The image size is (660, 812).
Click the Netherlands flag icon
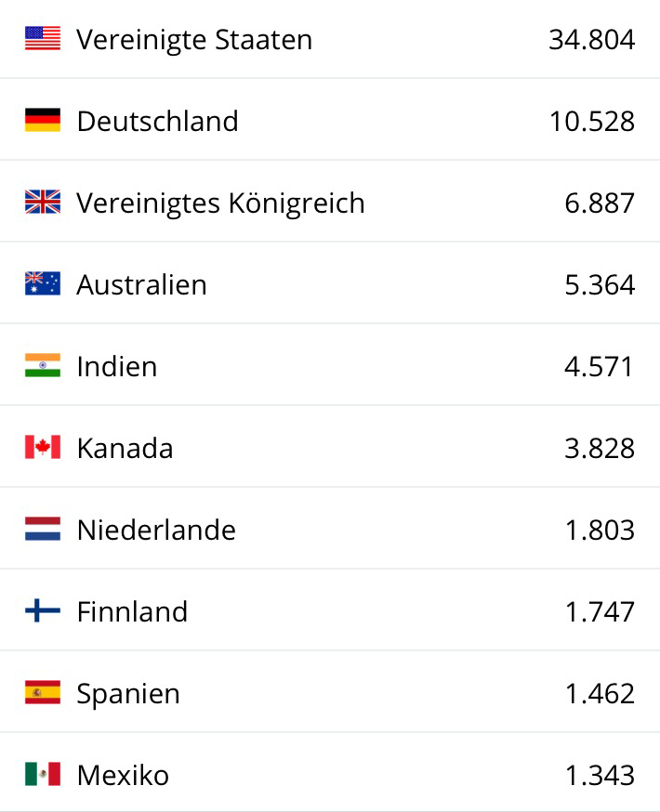pos(43,529)
